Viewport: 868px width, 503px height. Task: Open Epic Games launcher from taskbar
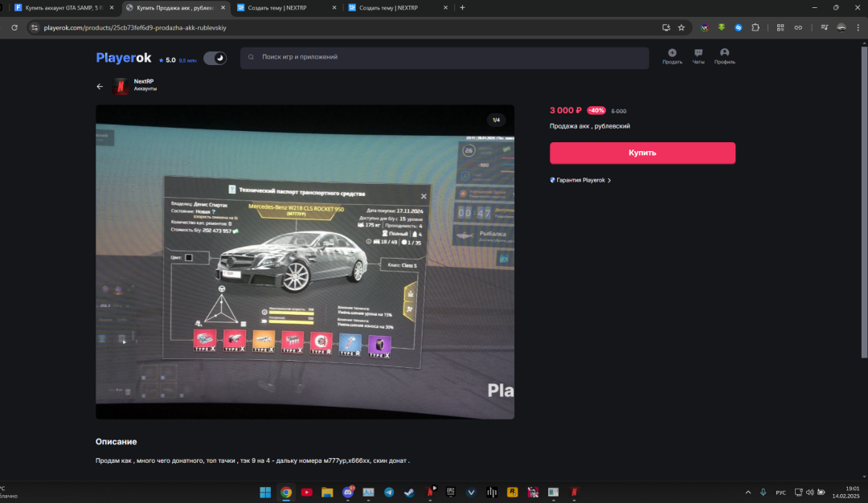tap(451, 492)
